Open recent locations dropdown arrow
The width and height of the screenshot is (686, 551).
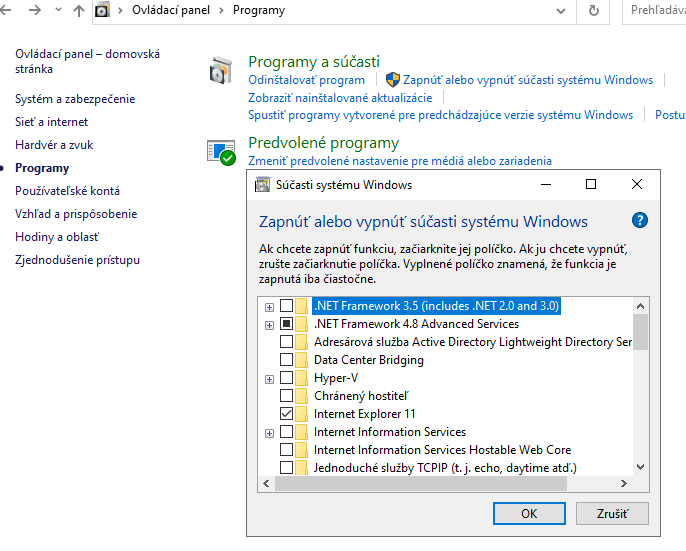[x=58, y=10]
